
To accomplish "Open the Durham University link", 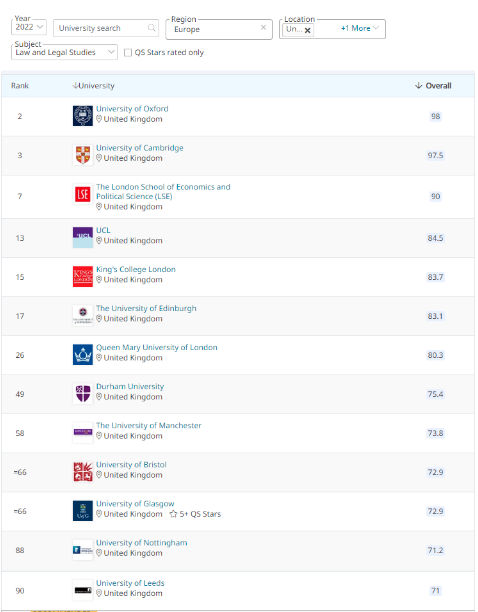I will pos(130,386).
